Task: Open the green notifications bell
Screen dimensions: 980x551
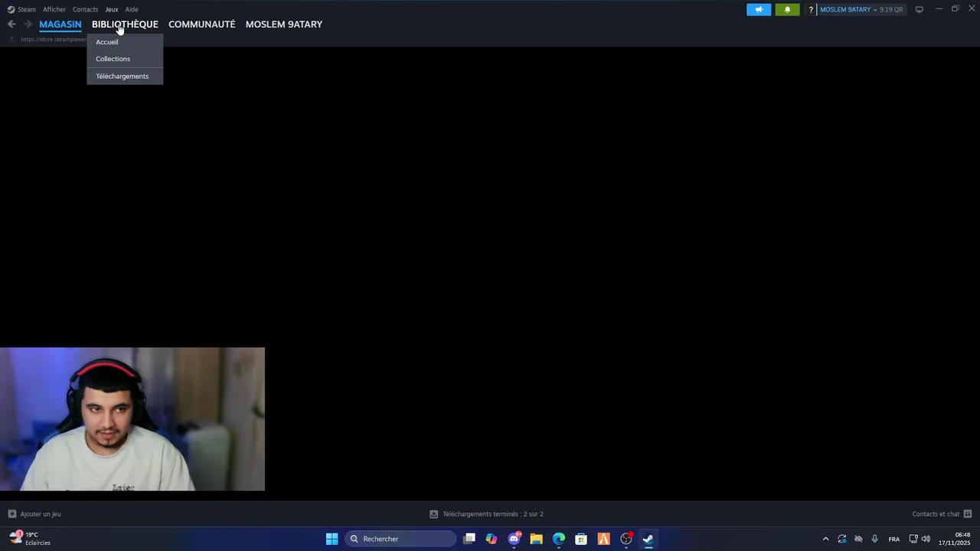Action: point(787,10)
